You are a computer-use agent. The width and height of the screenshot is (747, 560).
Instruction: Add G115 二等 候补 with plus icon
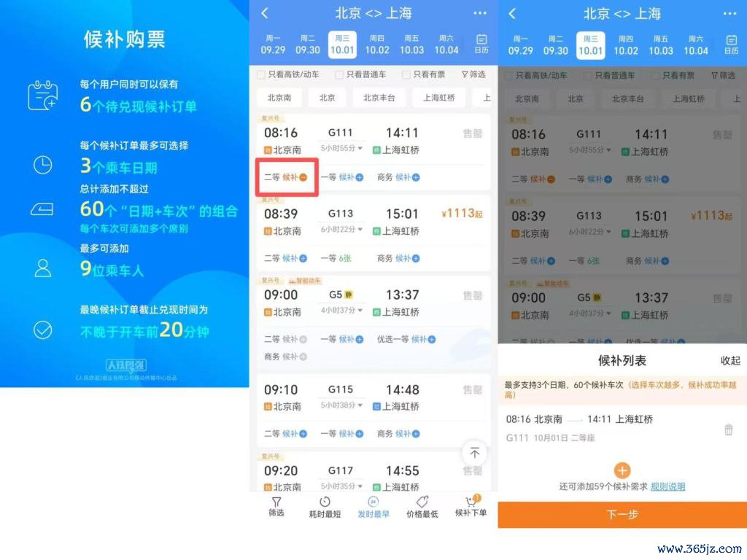click(x=303, y=434)
